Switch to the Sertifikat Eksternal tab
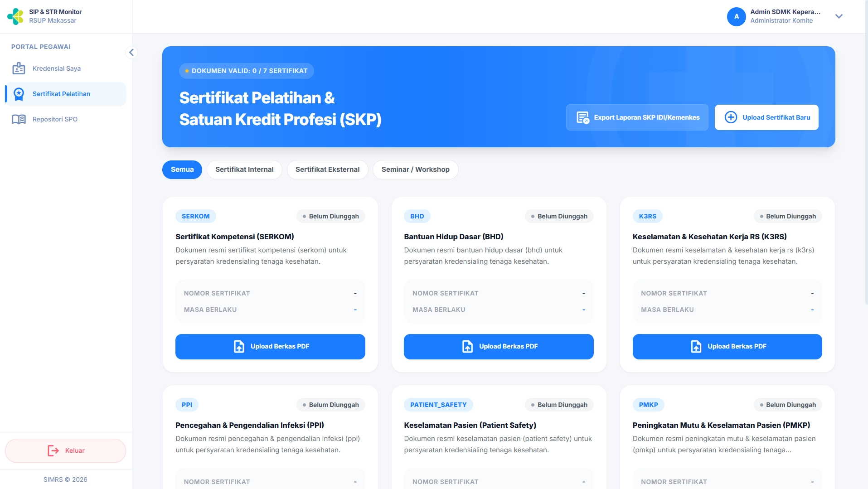The image size is (868, 489). click(x=327, y=169)
